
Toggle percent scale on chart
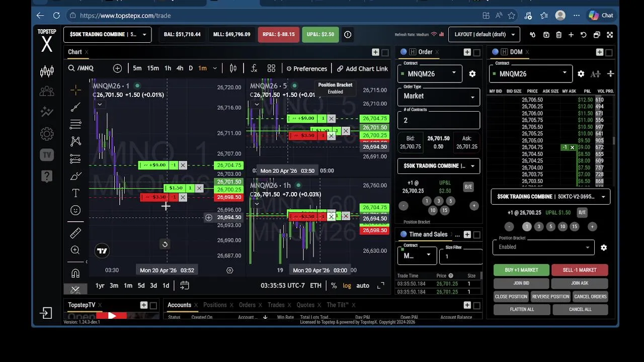tap(334, 286)
